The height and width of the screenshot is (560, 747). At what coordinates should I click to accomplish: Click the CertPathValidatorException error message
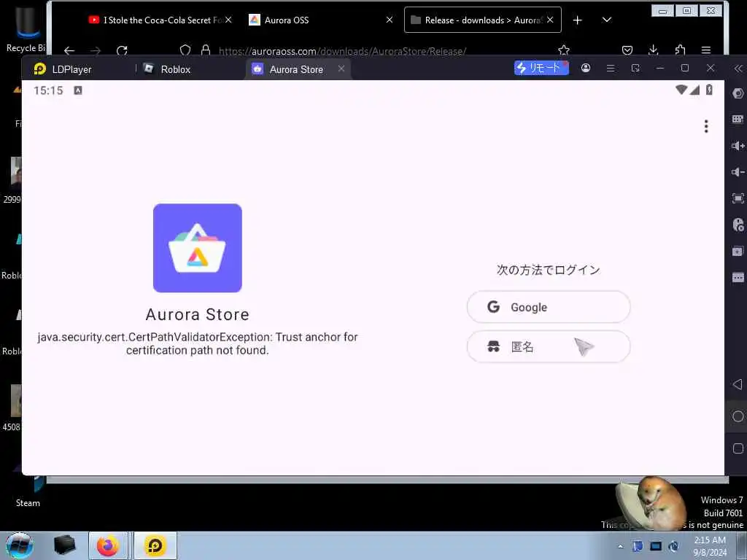point(197,343)
